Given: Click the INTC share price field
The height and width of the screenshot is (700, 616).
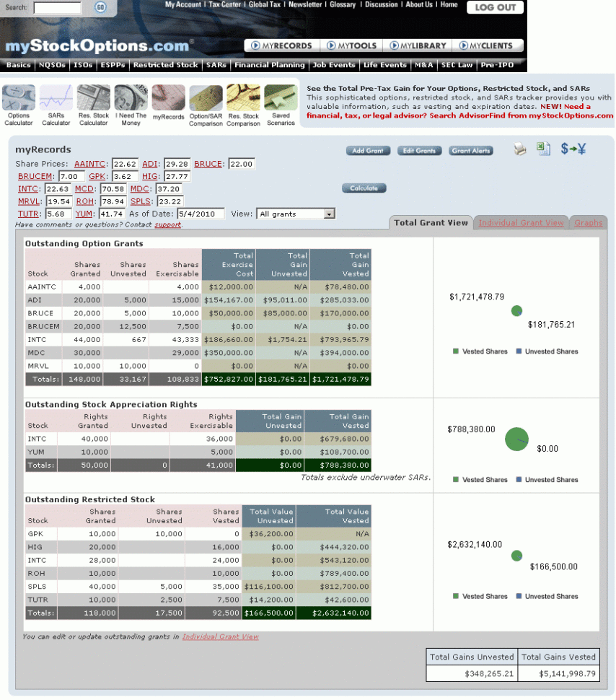Looking at the screenshot, I should [x=58, y=189].
